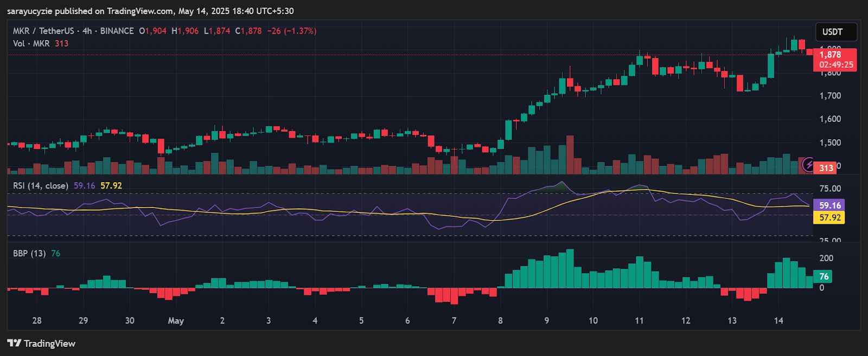The image size is (868, 356).
Task: Click date label 13 on time axis
Action: [732, 320]
